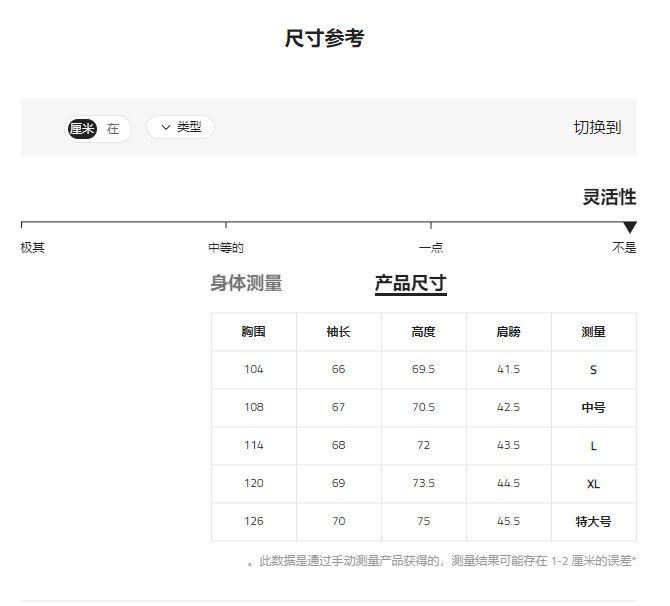Click the 中等的 scale label
This screenshot has width=670, height=606.
pyautogui.click(x=226, y=247)
